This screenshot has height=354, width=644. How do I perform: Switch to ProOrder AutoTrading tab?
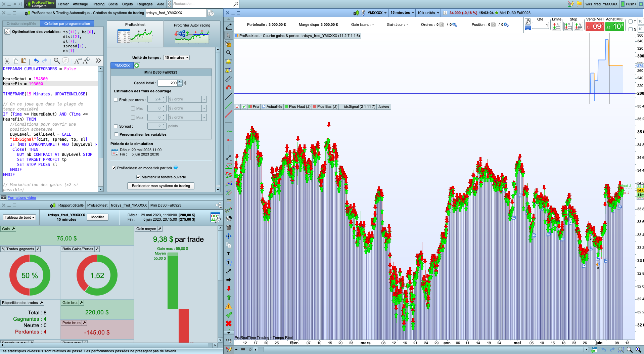coord(192,34)
